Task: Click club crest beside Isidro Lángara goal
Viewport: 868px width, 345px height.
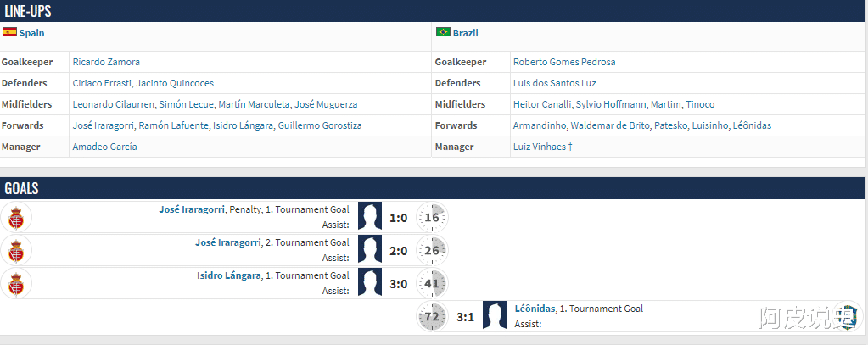Action: pyautogui.click(x=15, y=283)
